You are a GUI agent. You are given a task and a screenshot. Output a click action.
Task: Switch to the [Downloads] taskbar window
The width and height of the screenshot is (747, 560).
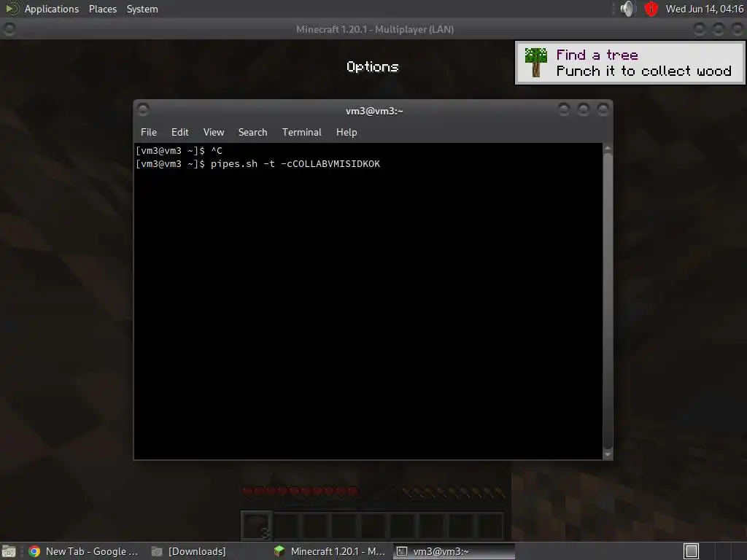tap(189, 551)
